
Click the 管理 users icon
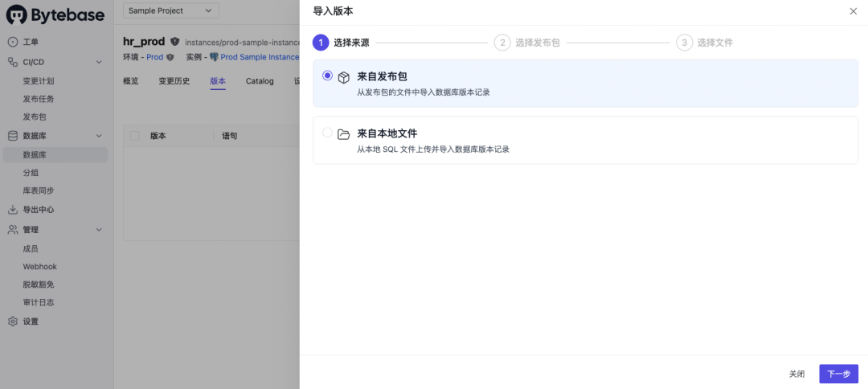[13, 230]
